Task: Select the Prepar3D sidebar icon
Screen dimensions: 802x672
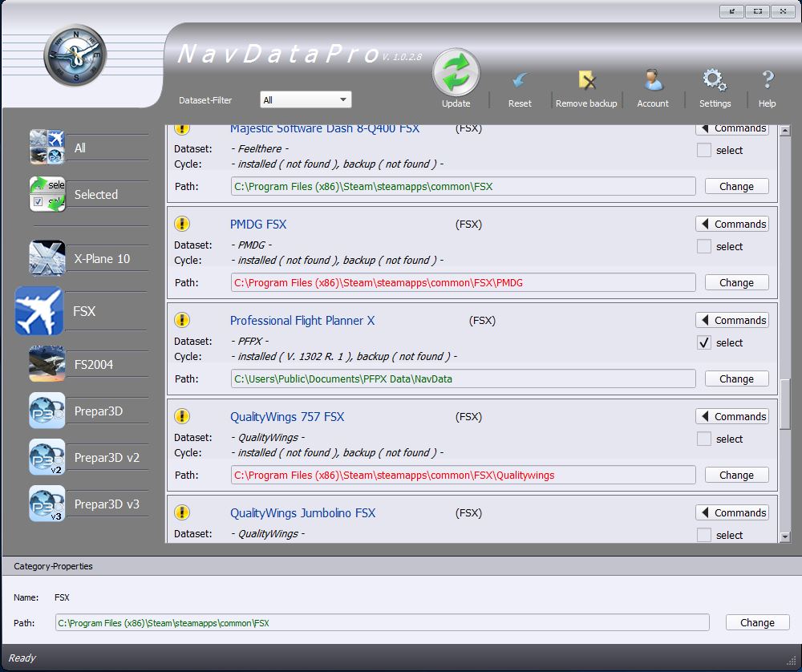Action: 47,411
